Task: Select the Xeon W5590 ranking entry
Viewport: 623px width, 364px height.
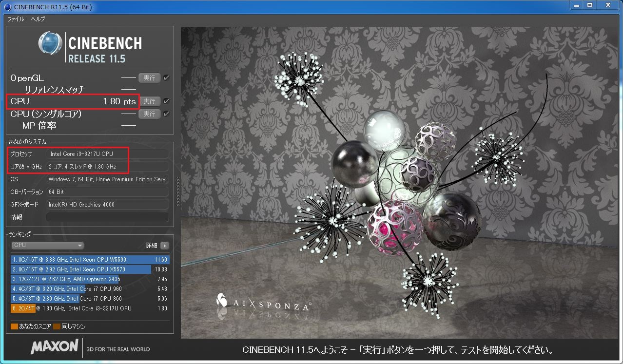Action: click(90, 260)
